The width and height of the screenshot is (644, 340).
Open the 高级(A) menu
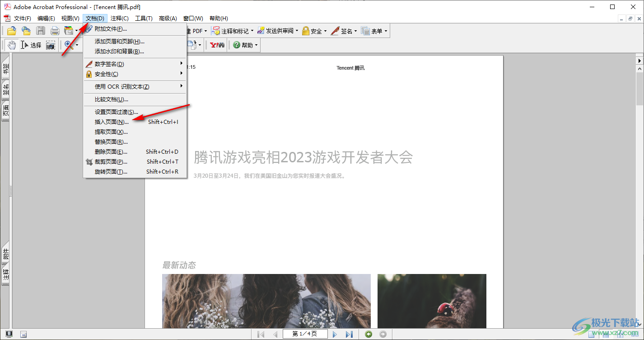pyautogui.click(x=168, y=18)
